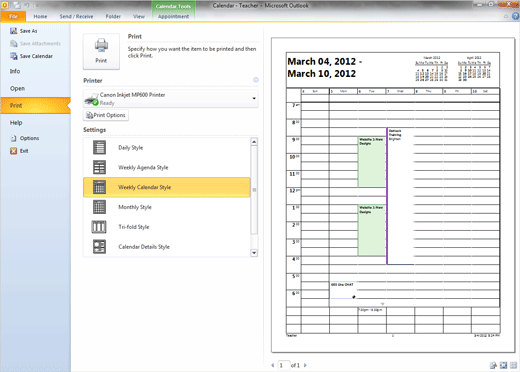Open the Print Options dialog
This screenshot has height=372, width=520.
[x=106, y=115]
